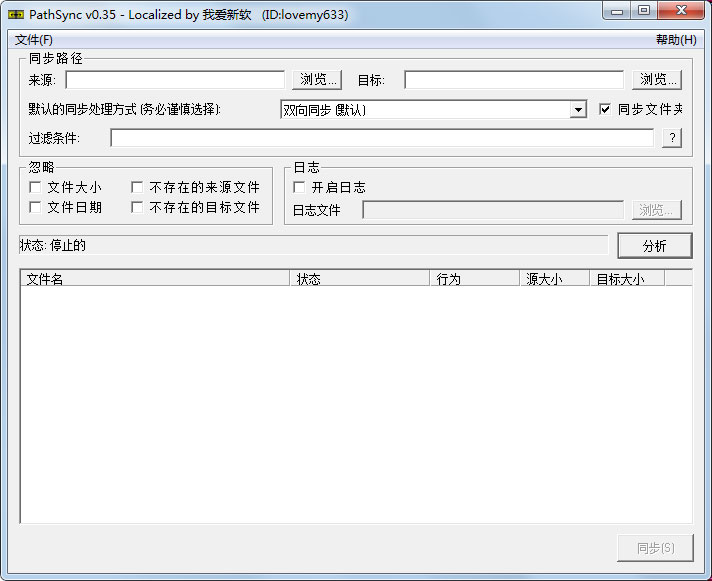Uncheck the 同步文件夹 checkbox

[x=604, y=110]
